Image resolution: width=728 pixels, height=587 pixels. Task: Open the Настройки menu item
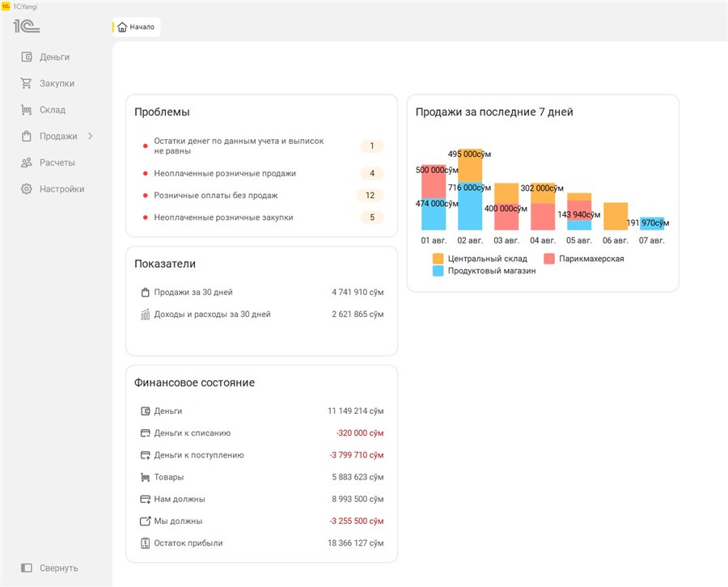(53, 189)
